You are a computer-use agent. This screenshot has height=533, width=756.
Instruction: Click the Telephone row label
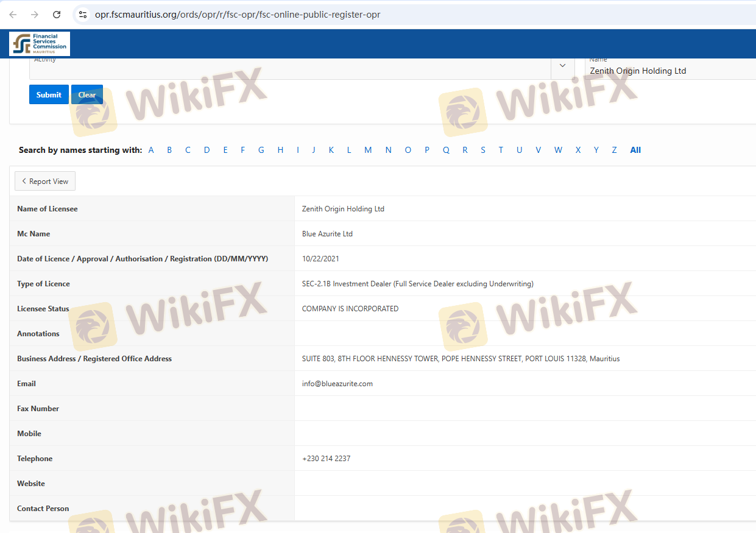click(x=35, y=459)
